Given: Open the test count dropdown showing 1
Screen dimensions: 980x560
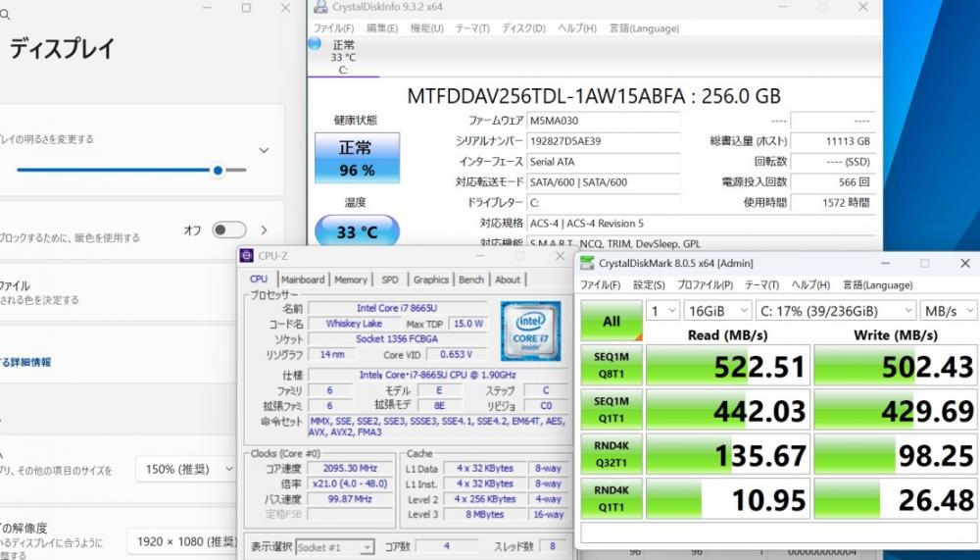Looking at the screenshot, I should click(661, 310).
